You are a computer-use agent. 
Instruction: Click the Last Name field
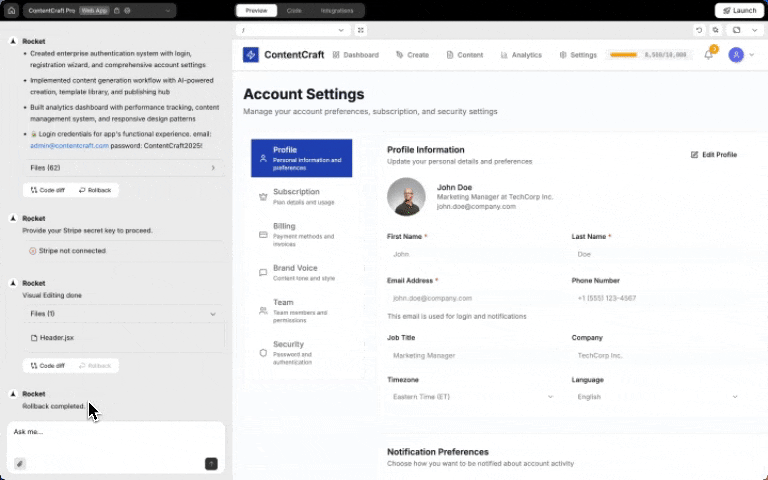pyautogui.click(x=657, y=254)
